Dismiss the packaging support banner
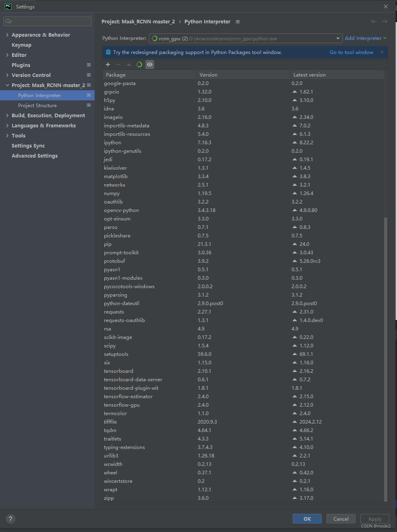 click(x=382, y=52)
